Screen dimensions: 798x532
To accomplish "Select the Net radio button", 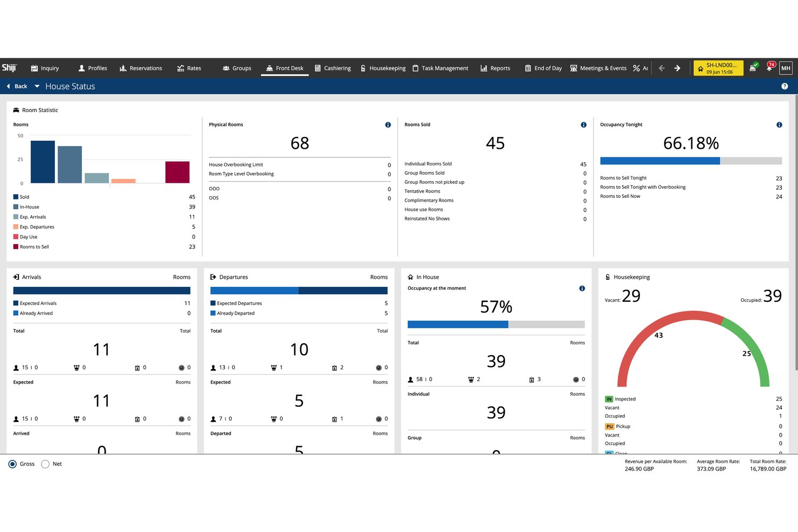I will [x=45, y=464].
